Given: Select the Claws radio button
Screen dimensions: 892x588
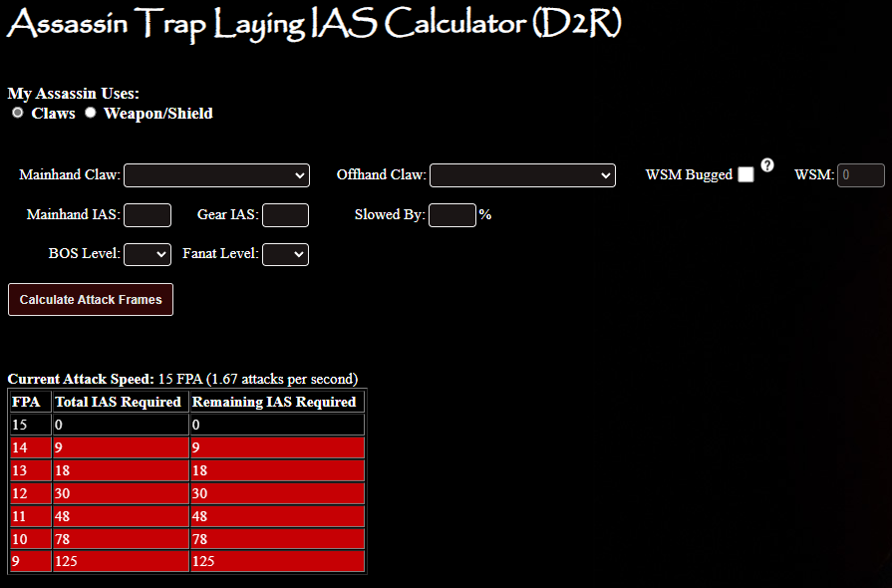Looking at the screenshot, I should click(18, 114).
